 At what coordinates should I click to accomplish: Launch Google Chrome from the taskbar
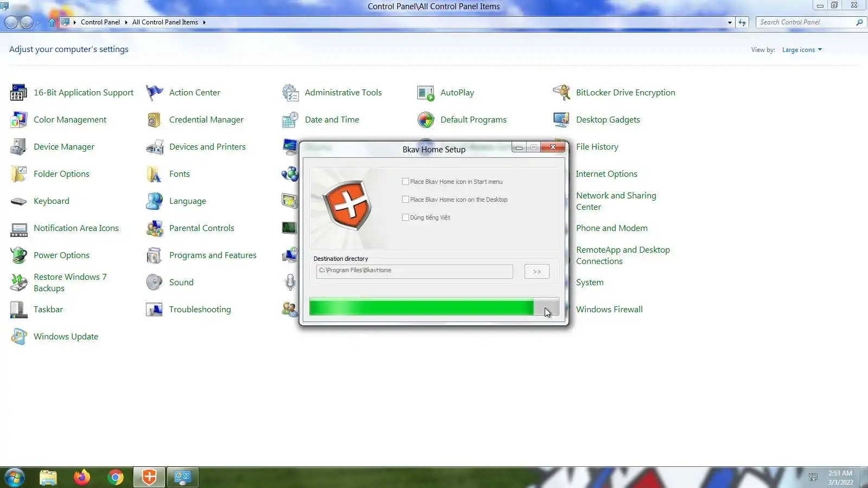tap(116, 477)
